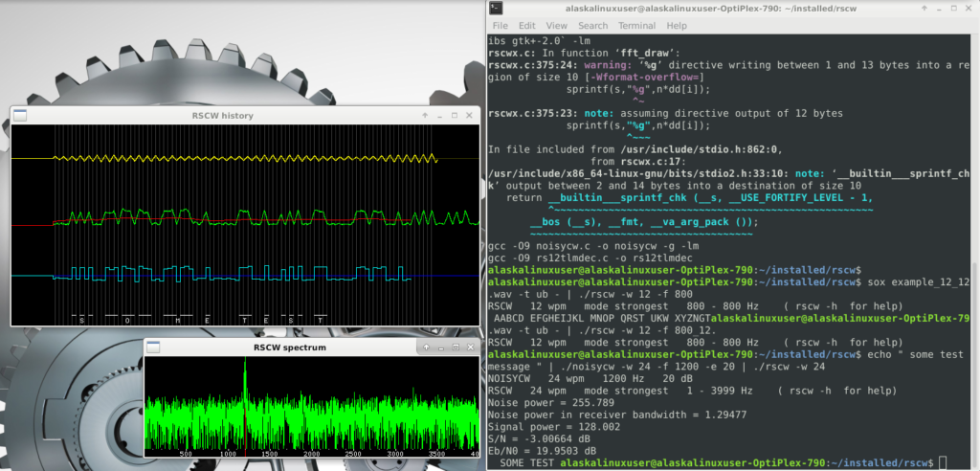Minimize the RSCW history window
This screenshot has width=980, height=471.
point(440,115)
